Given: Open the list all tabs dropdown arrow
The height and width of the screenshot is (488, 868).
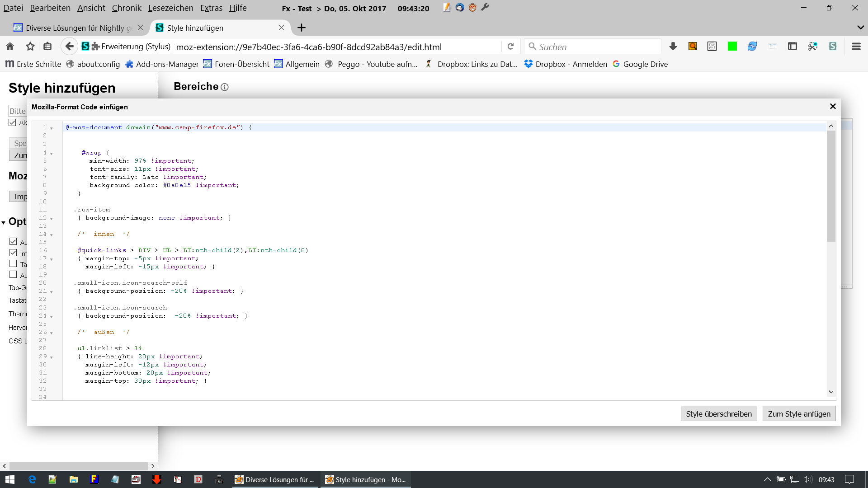Looking at the screenshot, I should click(x=860, y=28).
